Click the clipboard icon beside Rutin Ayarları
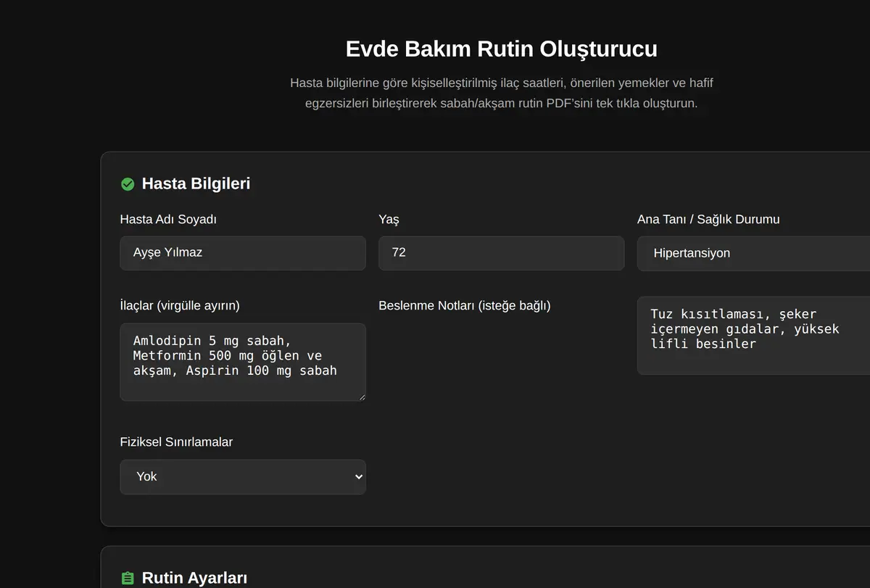This screenshot has height=588, width=870. (128, 579)
